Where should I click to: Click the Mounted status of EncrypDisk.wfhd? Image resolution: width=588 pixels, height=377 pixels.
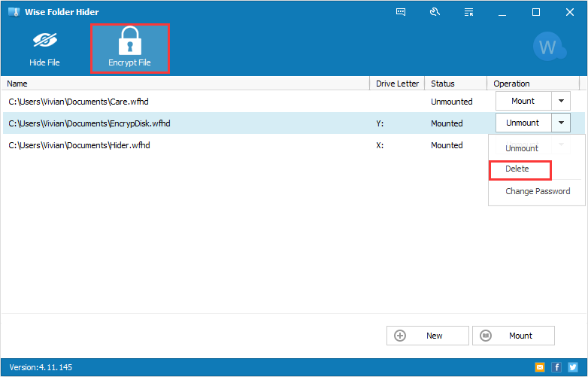pyautogui.click(x=447, y=123)
